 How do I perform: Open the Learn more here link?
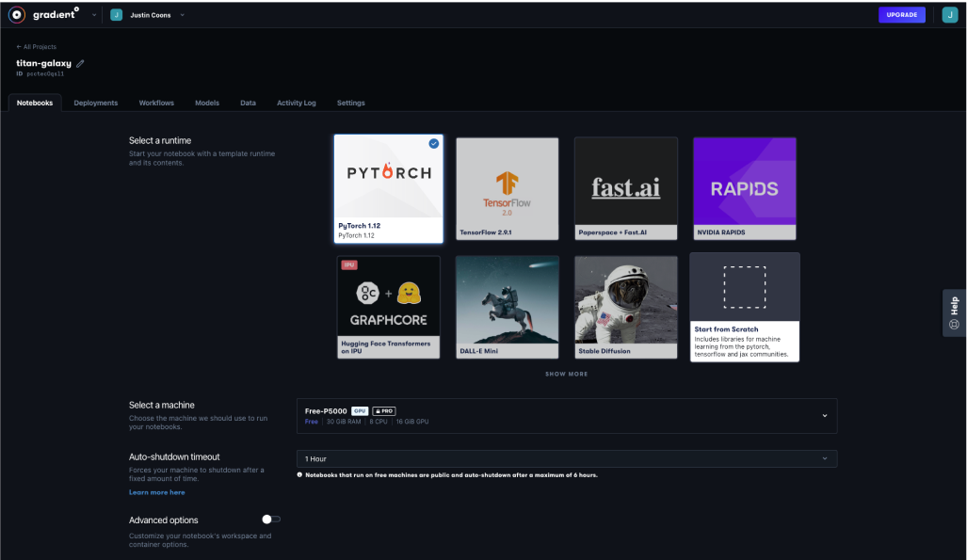coord(156,492)
